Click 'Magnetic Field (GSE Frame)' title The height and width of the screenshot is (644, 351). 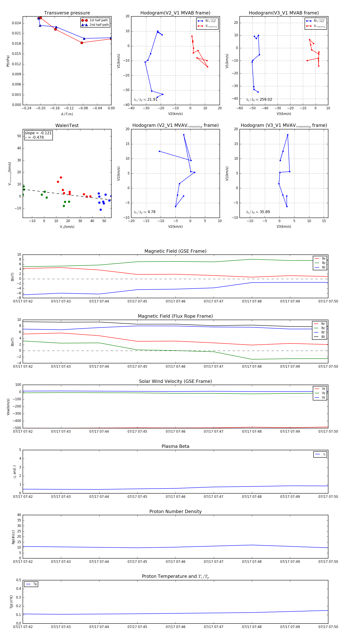coord(175,251)
